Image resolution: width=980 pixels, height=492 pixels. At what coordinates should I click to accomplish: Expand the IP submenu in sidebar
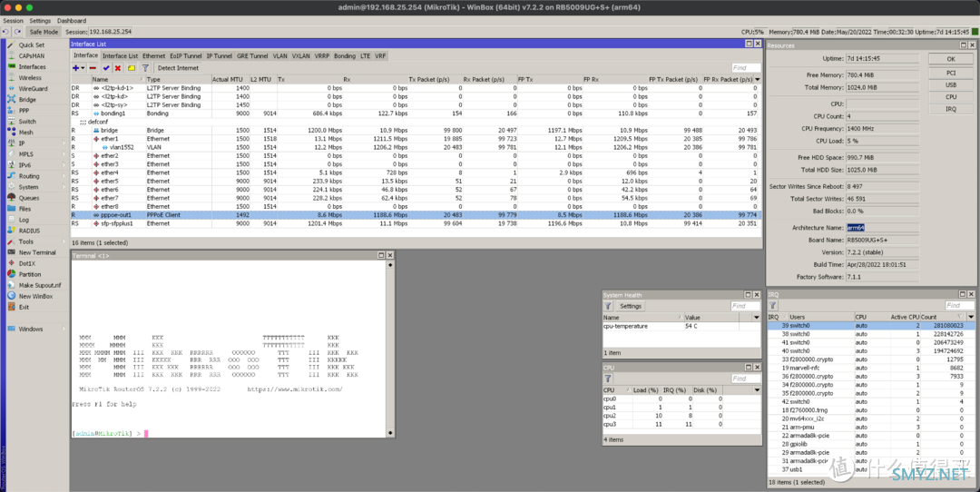(64, 143)
